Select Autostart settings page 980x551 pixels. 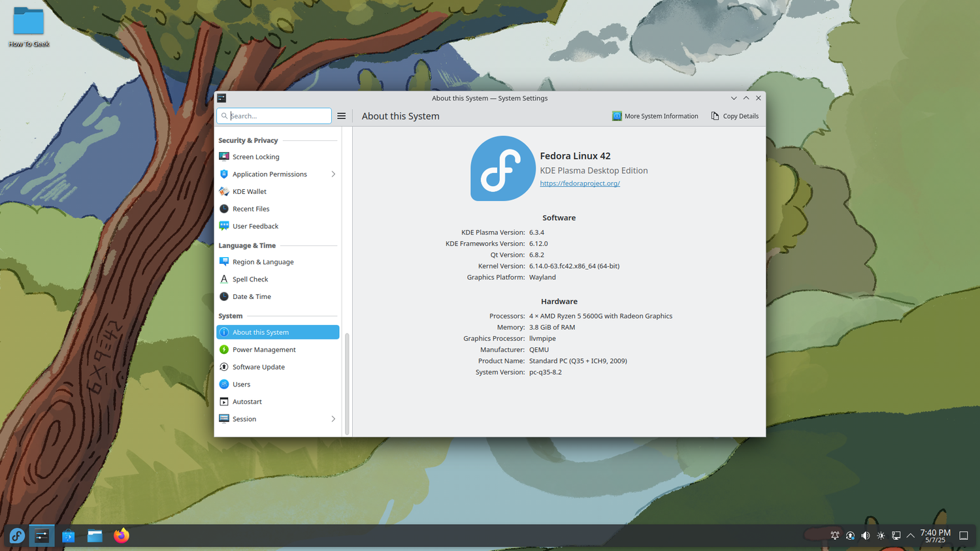point(278,401)
